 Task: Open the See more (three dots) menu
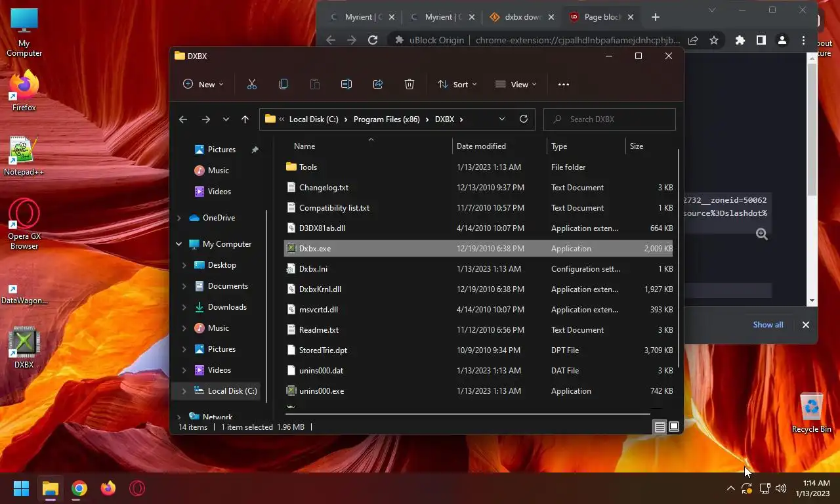(563, 84)
